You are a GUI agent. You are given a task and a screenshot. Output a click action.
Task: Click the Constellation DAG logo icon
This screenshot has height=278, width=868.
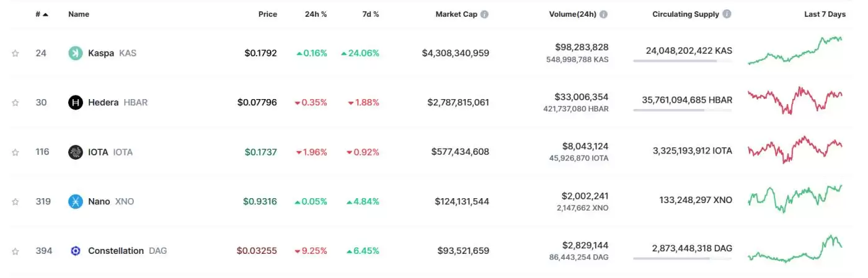tap(76, 251)
